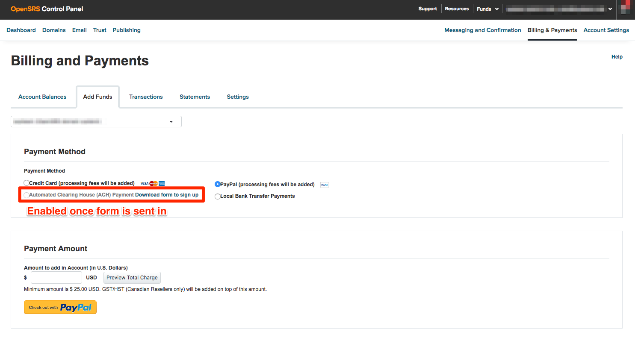The image size is (635, 364).
Task: Open the account name dropdown in header
Action: (x=559, y=9)
